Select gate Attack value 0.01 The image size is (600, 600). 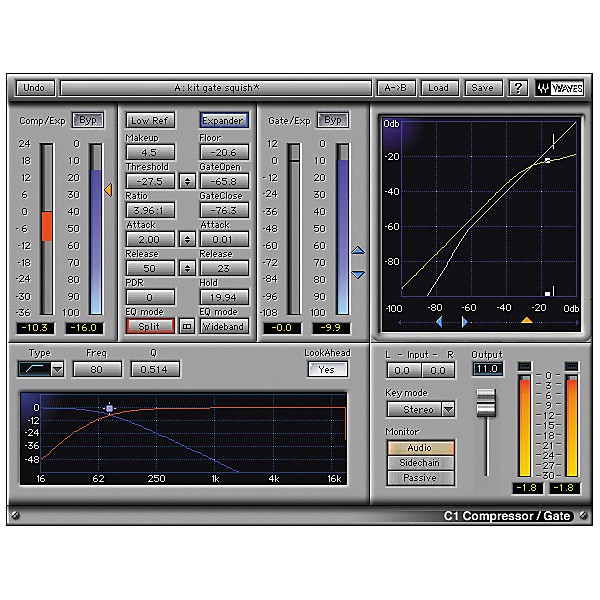click(x=224, y=240)
